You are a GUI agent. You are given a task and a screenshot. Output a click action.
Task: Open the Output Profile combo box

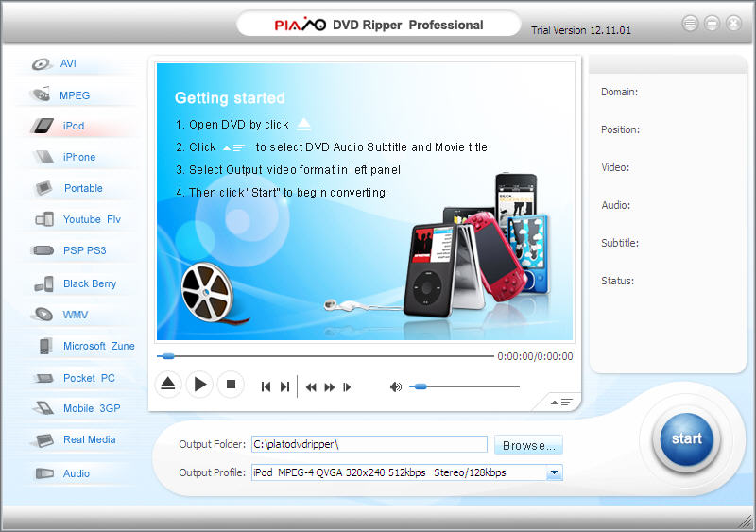point(407,472)
